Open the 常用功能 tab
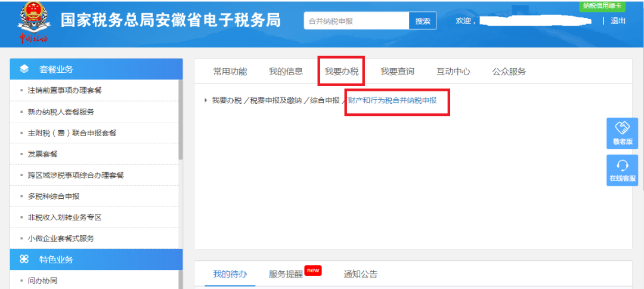644x289 pixels. (x=230, y=72)
